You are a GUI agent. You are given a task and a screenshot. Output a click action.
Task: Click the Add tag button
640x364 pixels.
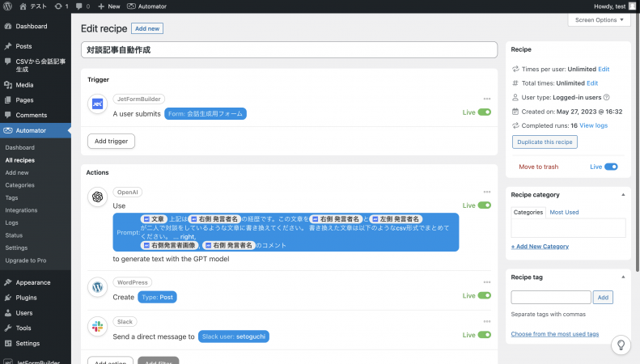point(603,298)
